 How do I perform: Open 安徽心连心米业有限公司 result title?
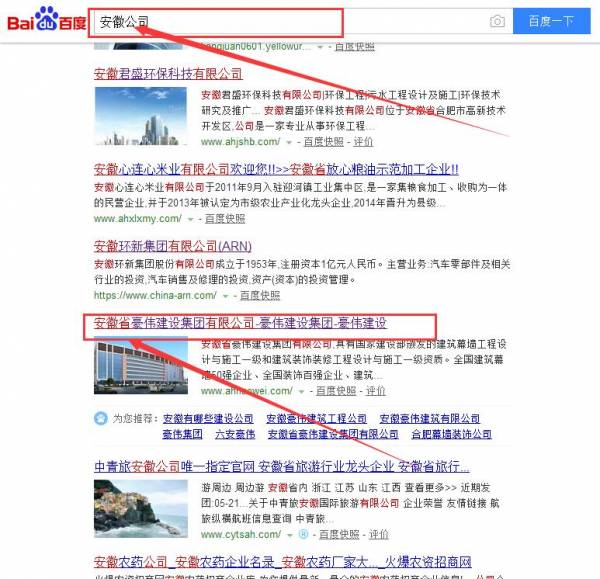click(276, 169)
